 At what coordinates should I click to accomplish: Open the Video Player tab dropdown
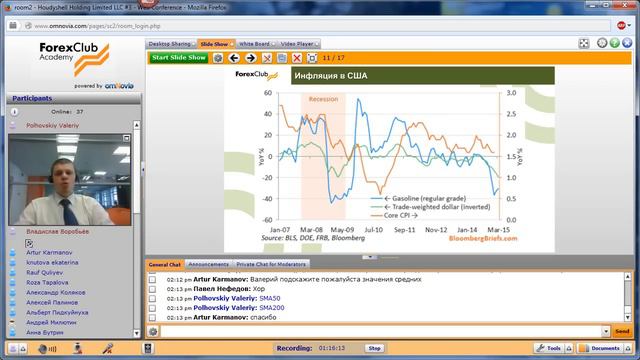click(316, 44)
